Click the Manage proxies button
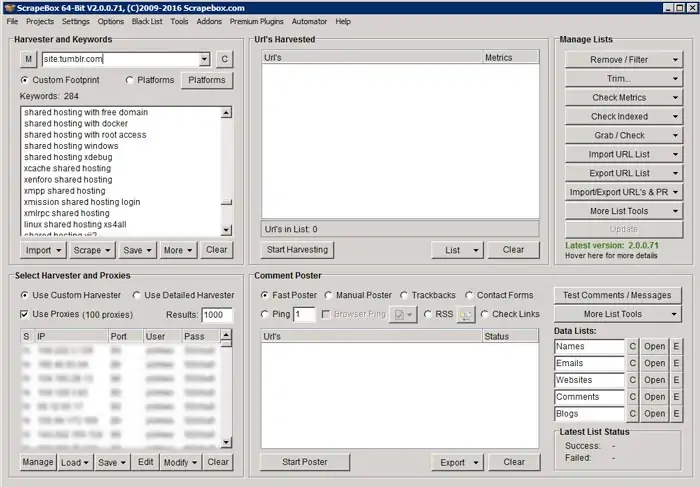Screen dimensions: 700x487 [x=38, y=462]
